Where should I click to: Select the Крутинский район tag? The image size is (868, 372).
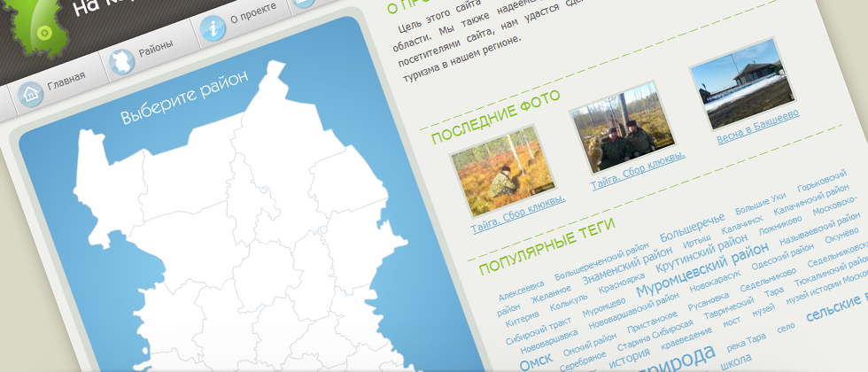tap(701, 252)
